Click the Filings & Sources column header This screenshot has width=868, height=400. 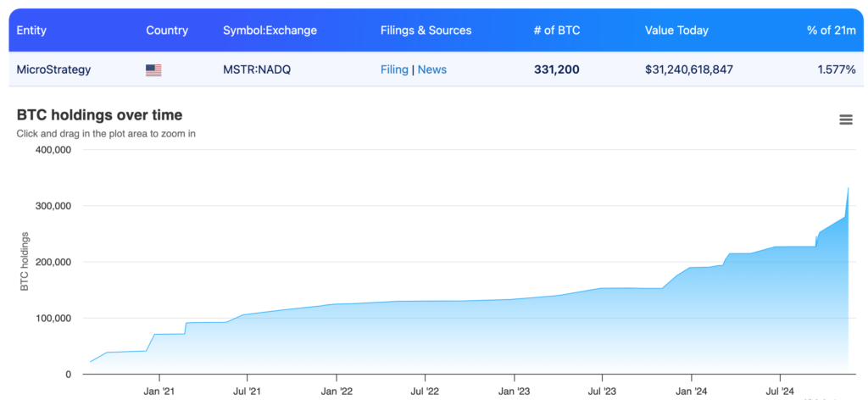(x=426, y=31)
